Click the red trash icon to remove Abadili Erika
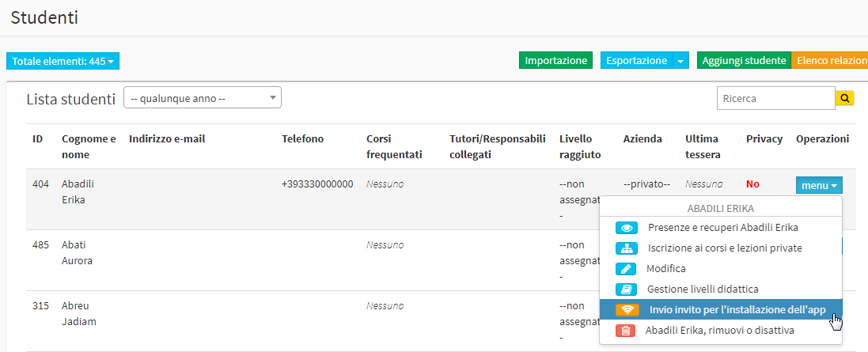 pos(627,331)
